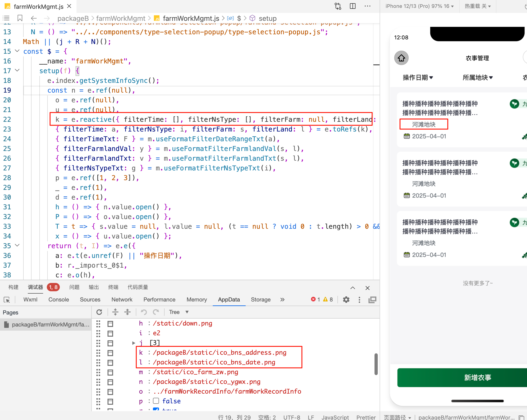527x420 pixels.
Task: Expand the j array node
Action: click(133, 343)
